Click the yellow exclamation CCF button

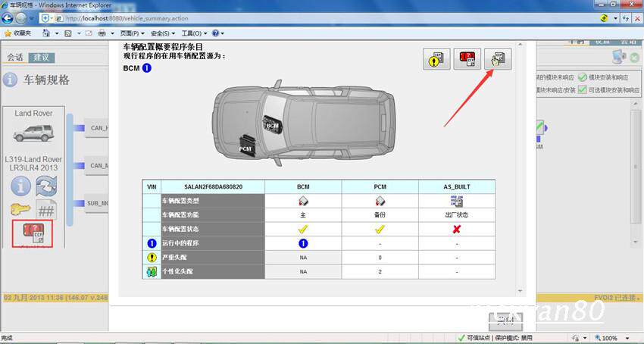436,59
